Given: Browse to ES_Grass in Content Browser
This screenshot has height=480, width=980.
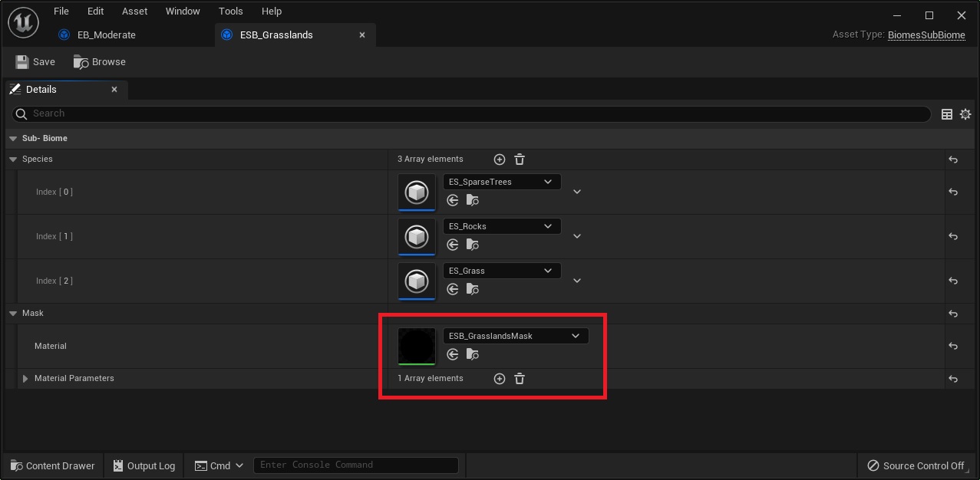Looking at the screenshot, I should click(473, 290).
